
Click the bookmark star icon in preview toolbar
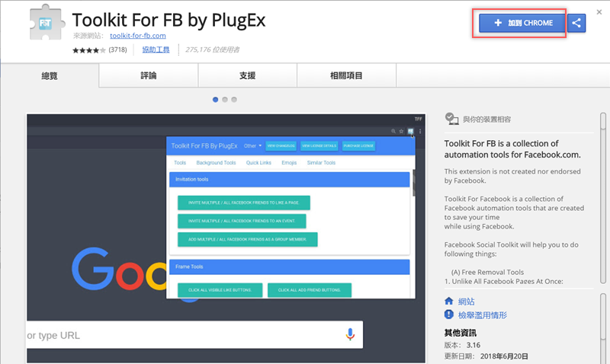[x=402, y=131]
